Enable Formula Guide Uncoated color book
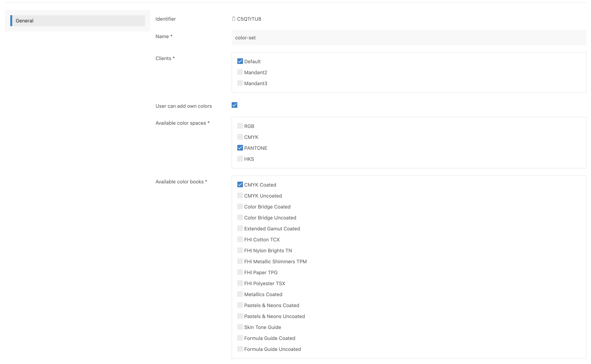The image size is (591, 364). click(240, 349)
